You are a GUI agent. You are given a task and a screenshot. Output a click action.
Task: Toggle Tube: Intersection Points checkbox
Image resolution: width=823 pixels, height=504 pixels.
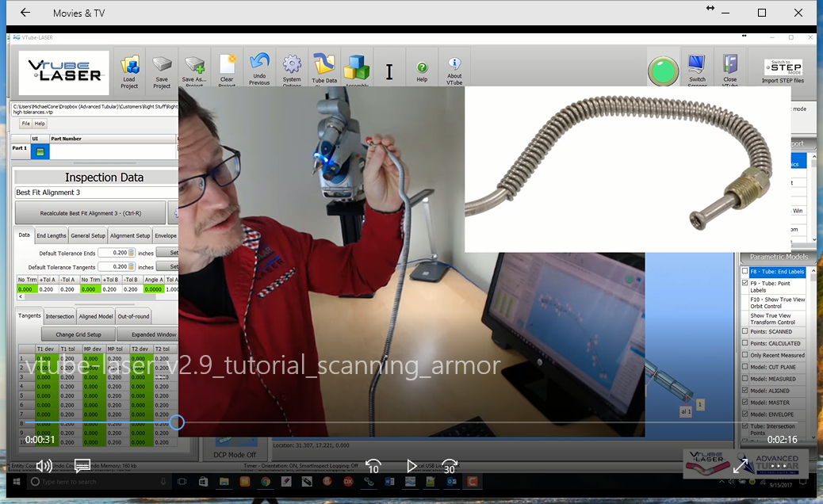click(x=745, y=426)
